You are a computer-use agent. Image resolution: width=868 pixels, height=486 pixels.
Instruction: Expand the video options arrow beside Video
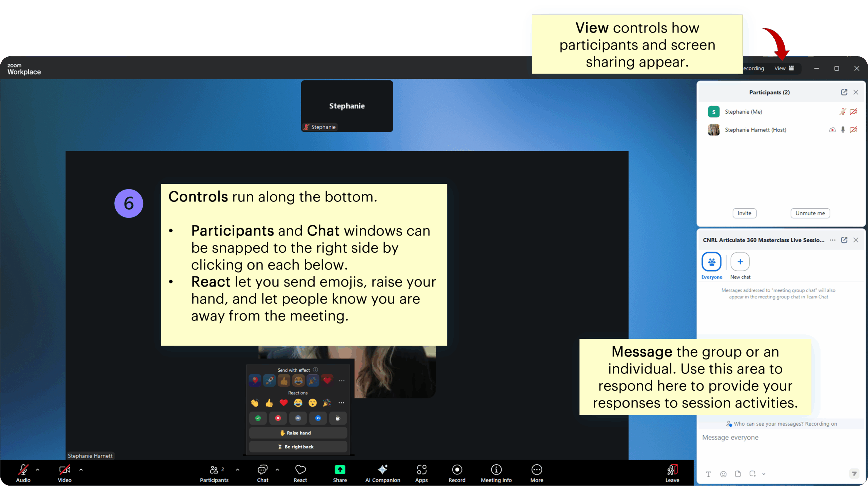(x=81, y=470)
